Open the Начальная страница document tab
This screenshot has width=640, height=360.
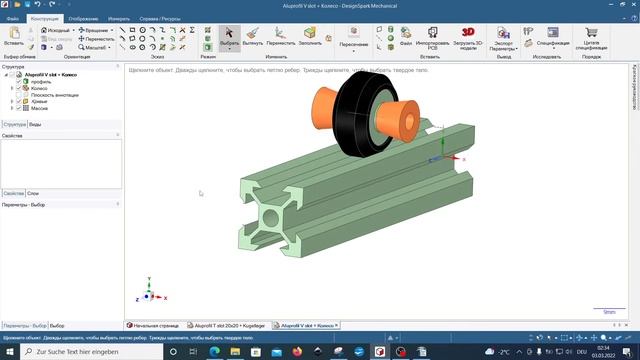tap(153, 326)
